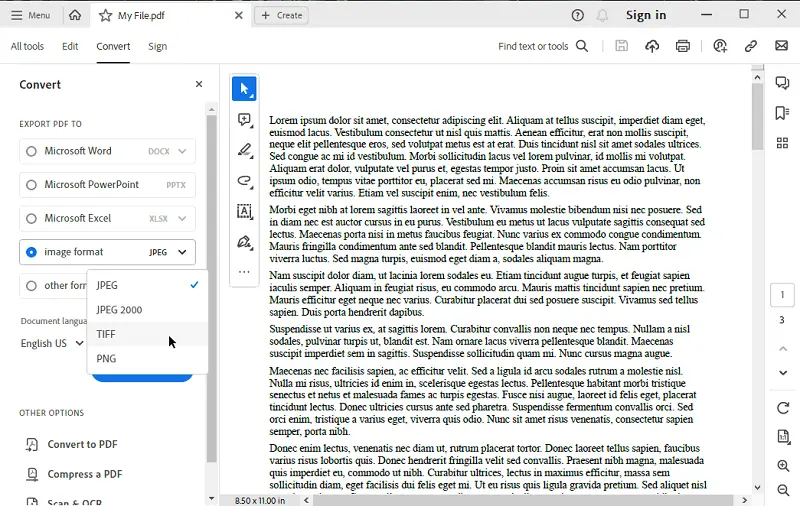800x506 pixels.
Task: Select the Add text box tool
Action: (x=244, y=211)
